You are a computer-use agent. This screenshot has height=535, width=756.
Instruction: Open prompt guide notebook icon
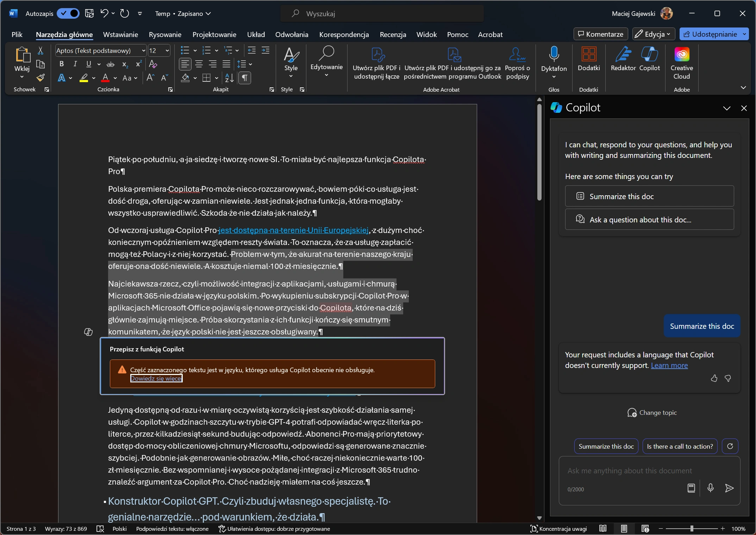coord(691,488)
